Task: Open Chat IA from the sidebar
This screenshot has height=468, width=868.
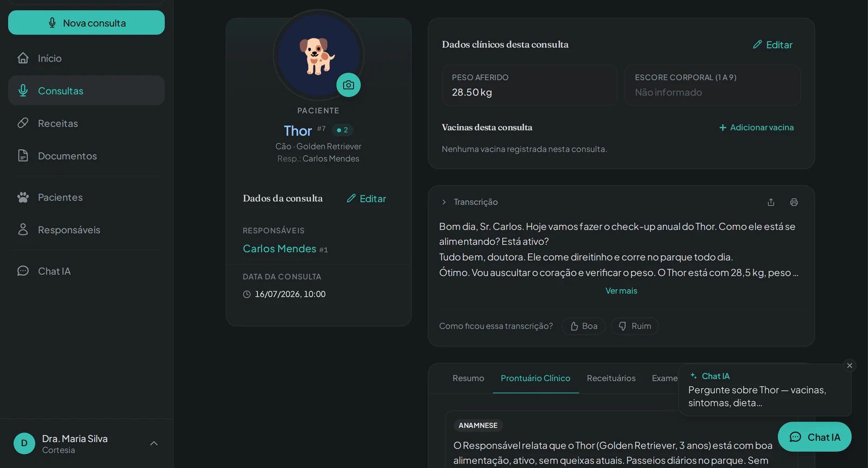Action: [86, 271]
